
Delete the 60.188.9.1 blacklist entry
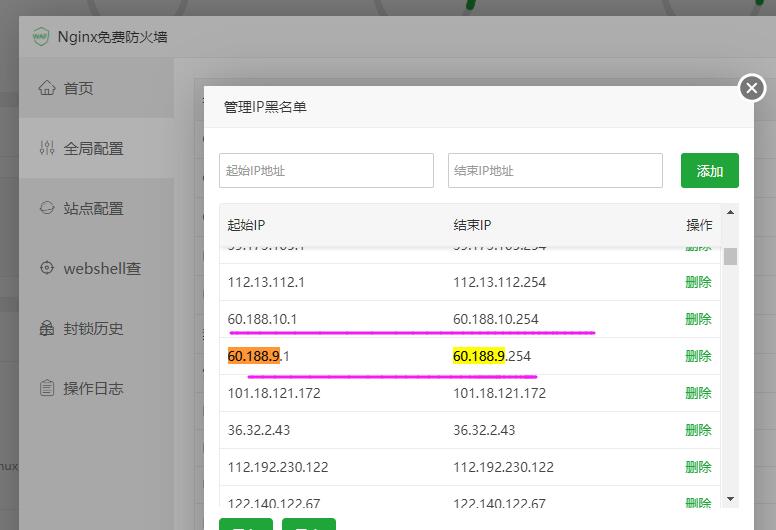[698, 356]
